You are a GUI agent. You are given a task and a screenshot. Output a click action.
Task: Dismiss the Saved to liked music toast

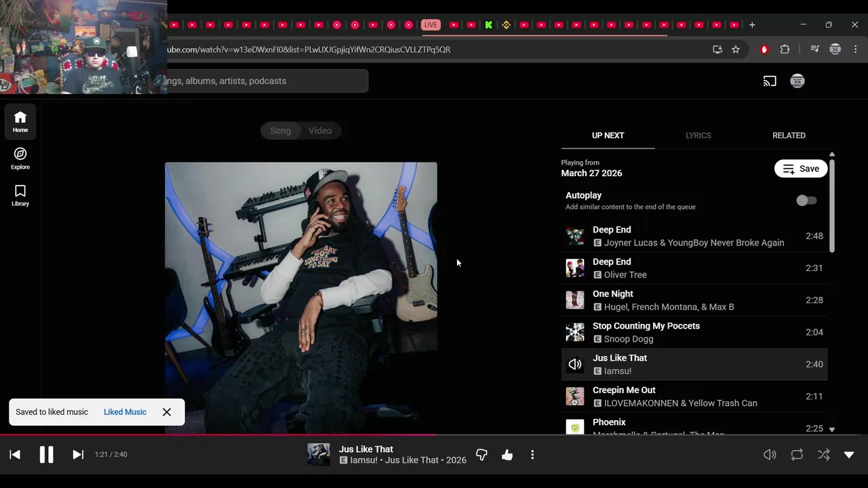(167, 412)
